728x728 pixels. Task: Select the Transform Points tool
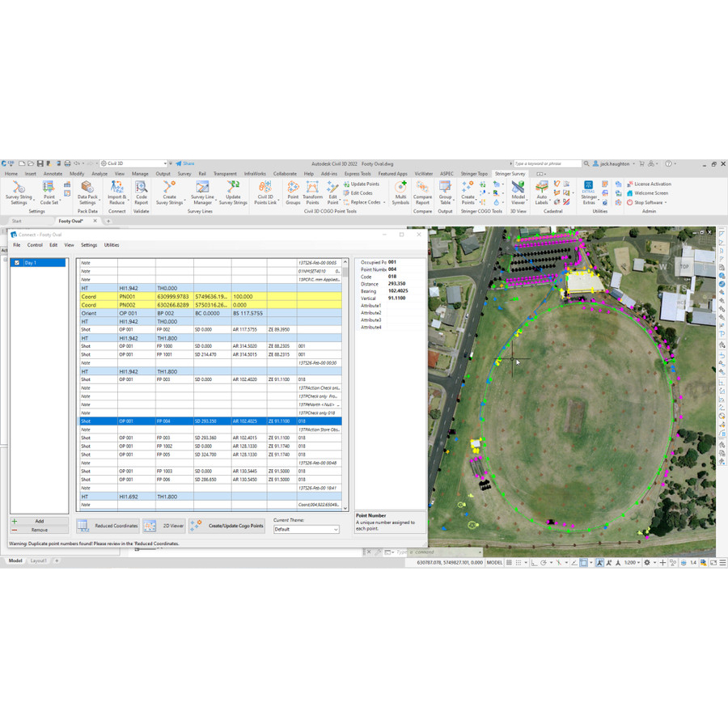click(312, 193)
